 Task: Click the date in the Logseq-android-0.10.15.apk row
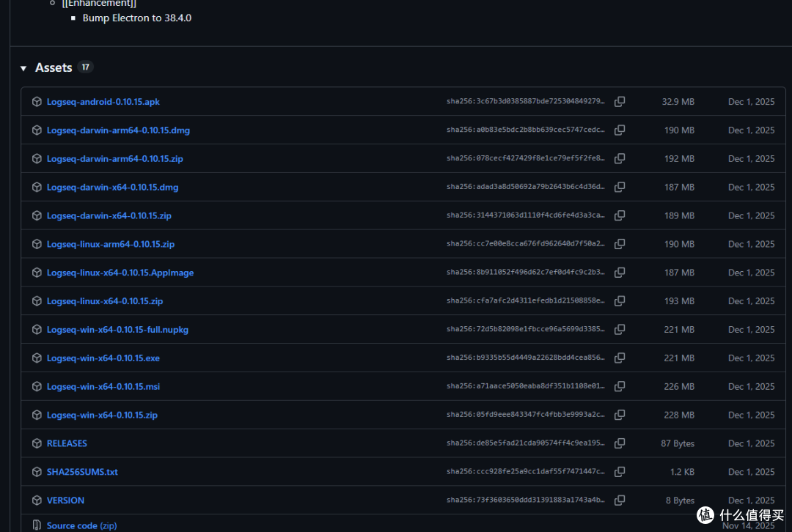pos(751,101)
